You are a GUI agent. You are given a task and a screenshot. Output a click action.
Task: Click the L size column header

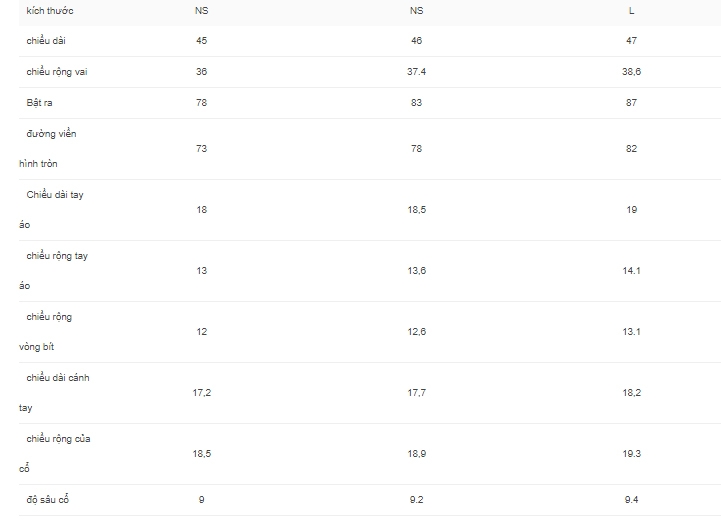point(631,11)
